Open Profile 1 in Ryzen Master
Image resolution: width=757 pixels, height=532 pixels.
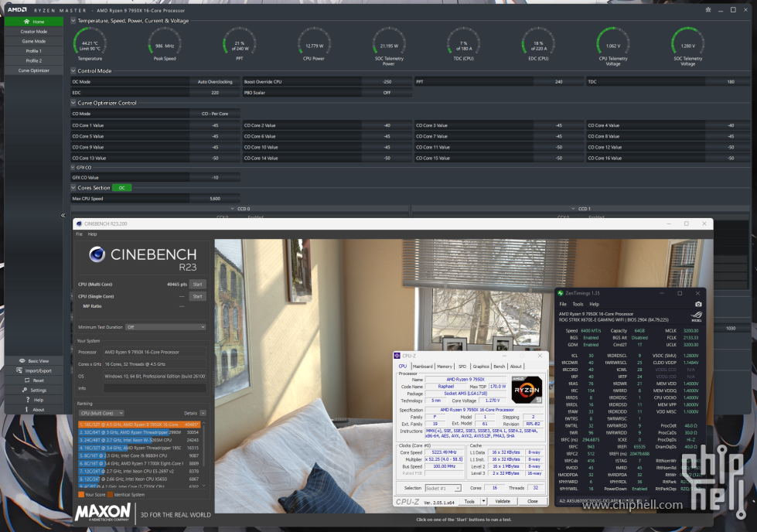(34, 51)
